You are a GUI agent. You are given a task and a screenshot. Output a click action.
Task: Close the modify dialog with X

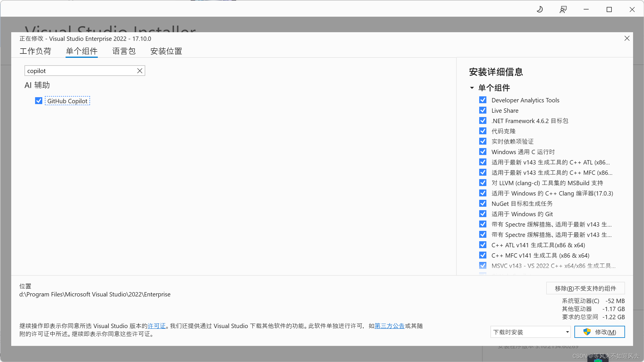[x=627, y=38]
